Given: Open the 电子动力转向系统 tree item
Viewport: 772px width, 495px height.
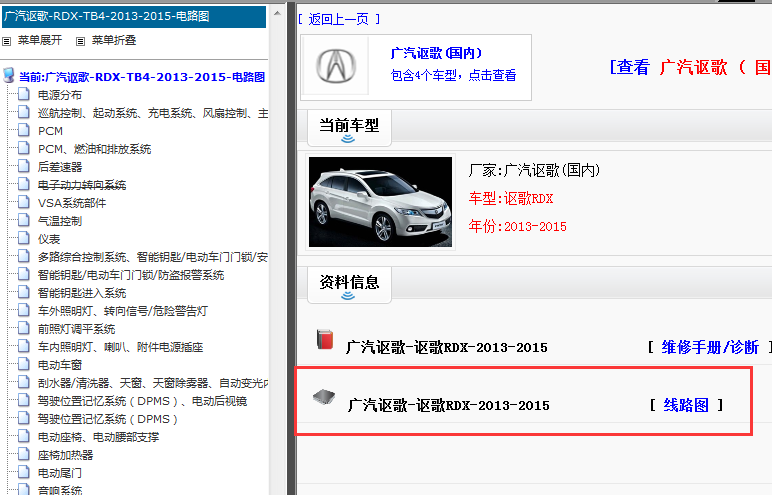Looking at the screenshot, I should click(82, 185).
